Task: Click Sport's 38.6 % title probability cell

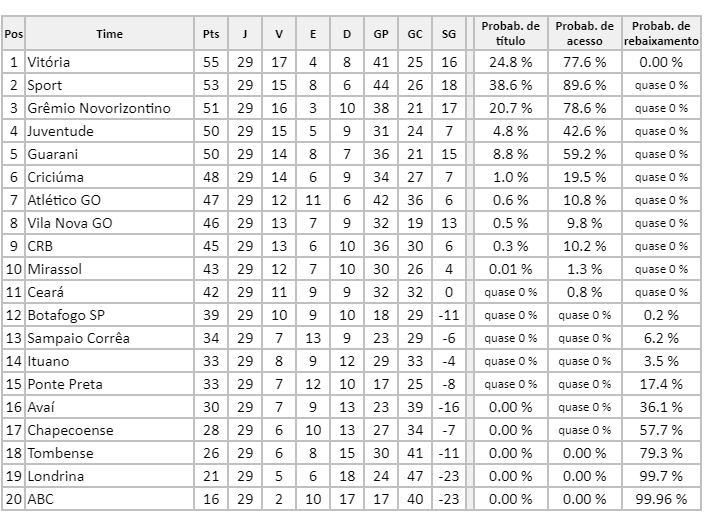Action: point(510,85)
